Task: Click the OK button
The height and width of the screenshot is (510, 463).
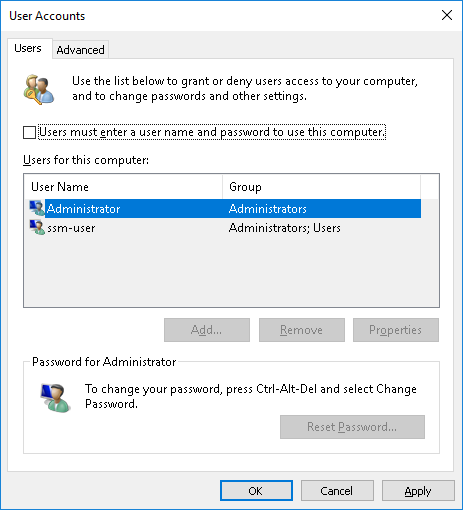Action: (256, 491)
